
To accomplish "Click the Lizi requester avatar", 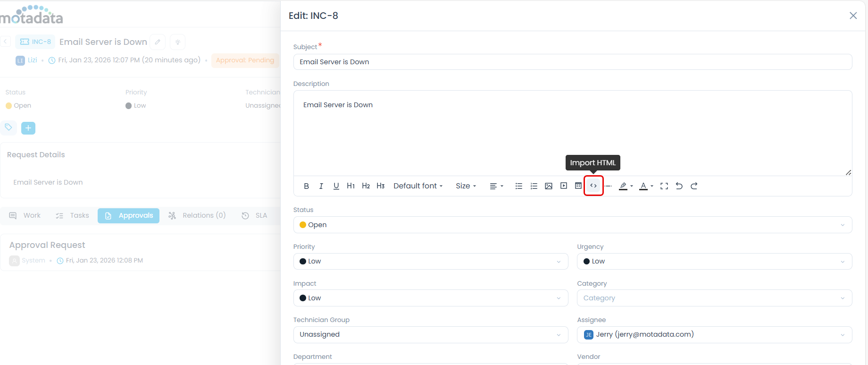I will click(20, 60).
